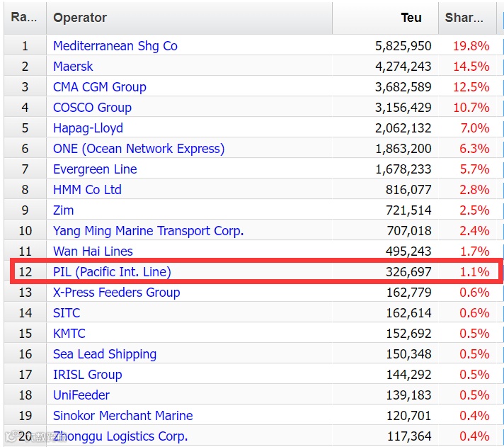Select the Teu value 120,701
Image resolution: width=504 pixels, height=447 pixels.
click(409, 416)
